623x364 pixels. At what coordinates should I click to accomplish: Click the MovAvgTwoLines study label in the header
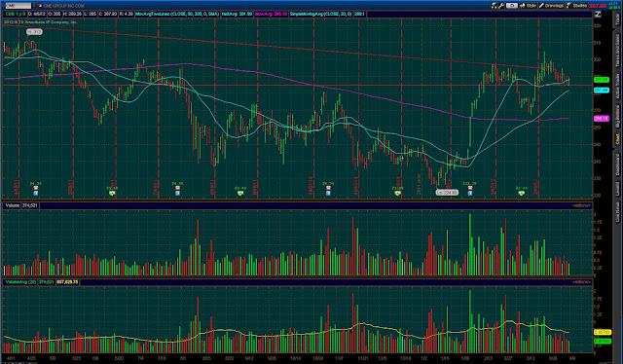[177, 14]
